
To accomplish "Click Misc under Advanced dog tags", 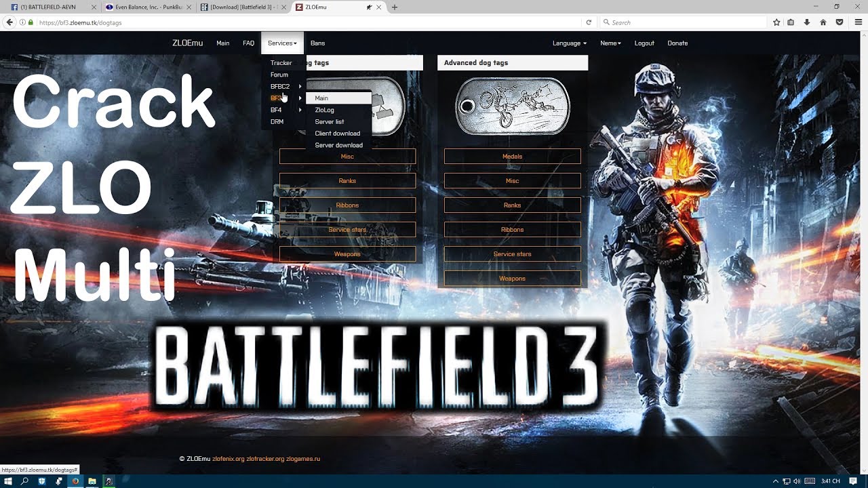I will tap(513, 181).
